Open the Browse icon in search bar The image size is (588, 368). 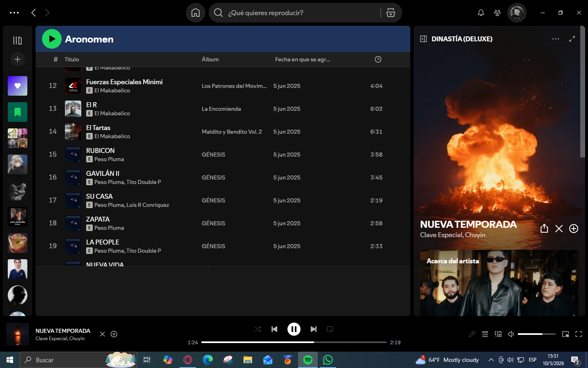pos(391,13)
